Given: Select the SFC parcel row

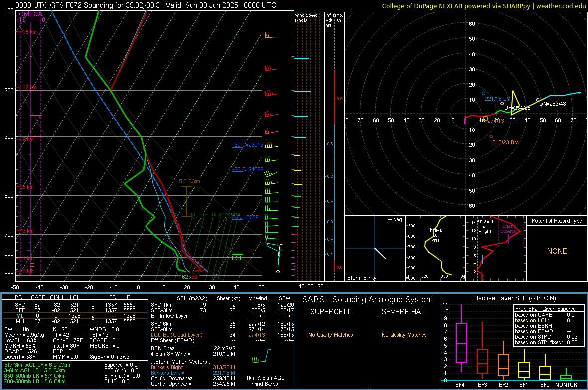Looking at the screenshot, I should click(x=75, y=305).
